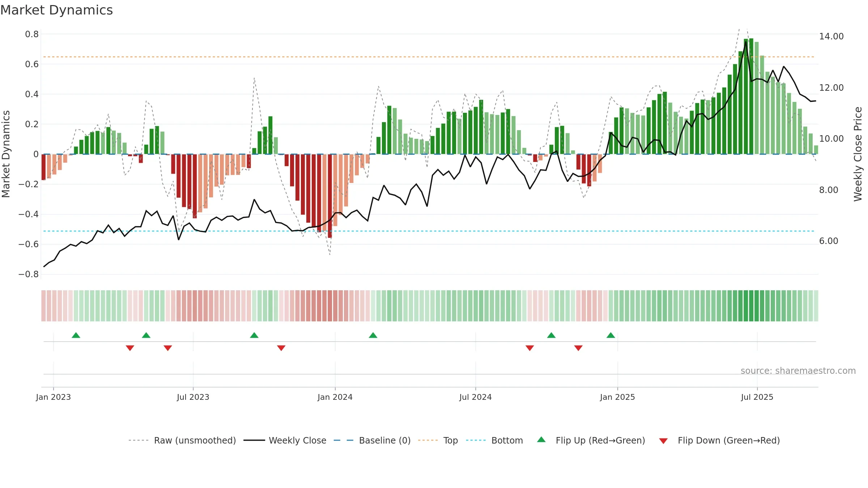This screenshot has width=868, height=488.
Task: Toggle the Bottom legend entry
Action: tap(494, 440)
